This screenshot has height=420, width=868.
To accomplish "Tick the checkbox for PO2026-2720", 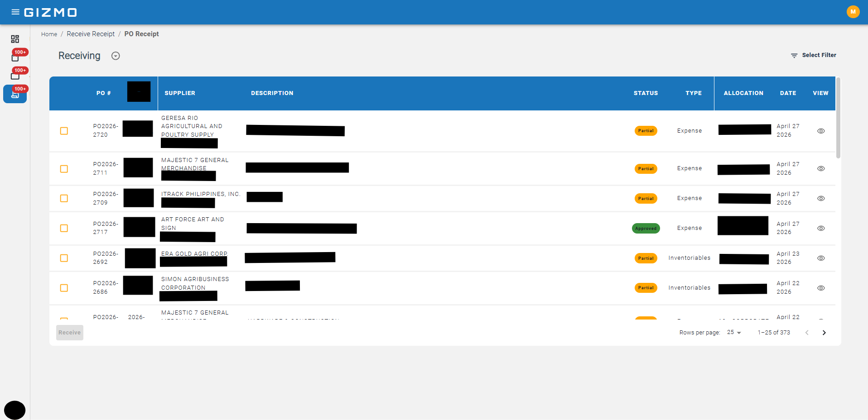I will coord(64,131).
